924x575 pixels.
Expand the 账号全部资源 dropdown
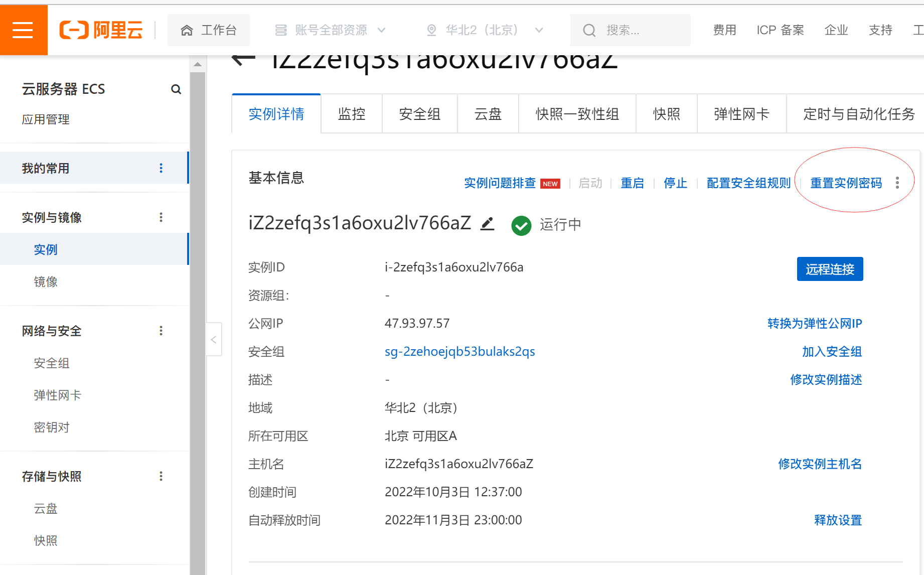point(331,30)
